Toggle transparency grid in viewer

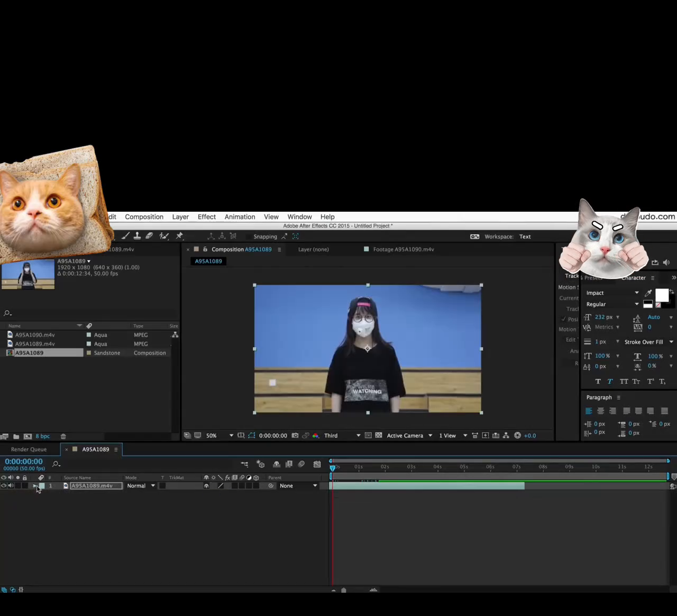coord(379,436)
